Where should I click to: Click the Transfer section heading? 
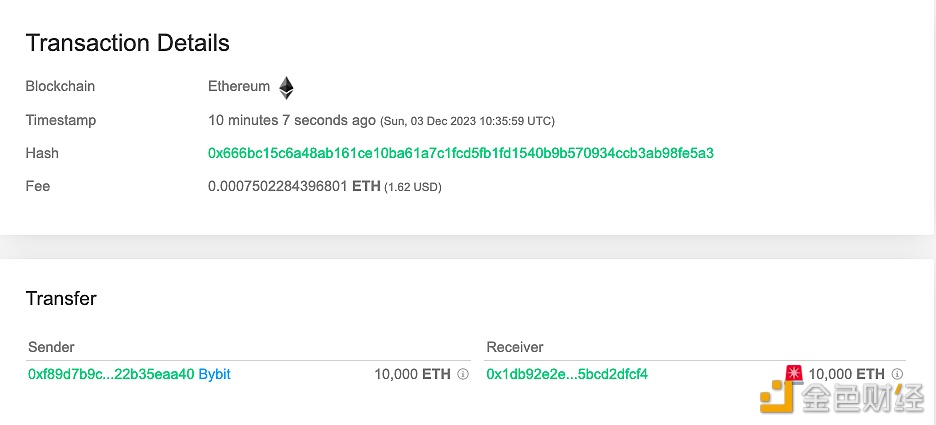(61, 298)
